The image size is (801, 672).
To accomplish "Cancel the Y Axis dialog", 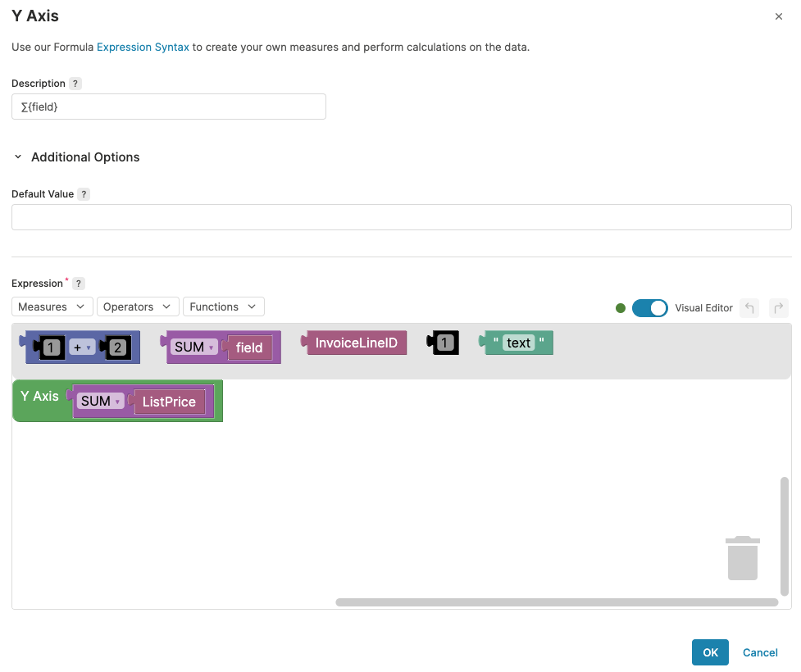I will point(760,652).
